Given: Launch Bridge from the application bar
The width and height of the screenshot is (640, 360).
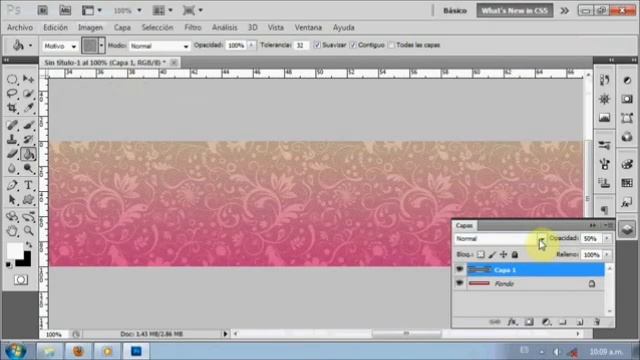Looking at the screenshot, I should click(42, 10).
